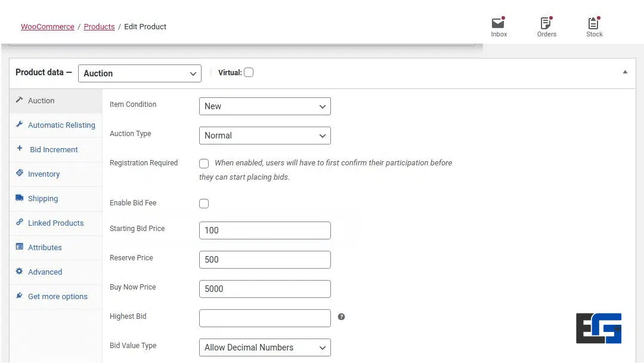Tick the Virtual product checkbox
The width and height of the screenshot is (644, 363).
(249, 72)
